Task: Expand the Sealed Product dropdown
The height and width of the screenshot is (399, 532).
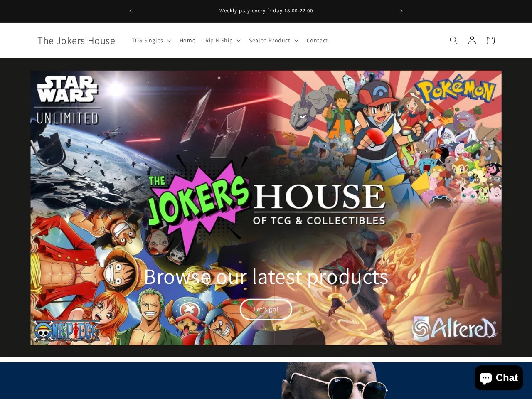Action: coord(273,40)
